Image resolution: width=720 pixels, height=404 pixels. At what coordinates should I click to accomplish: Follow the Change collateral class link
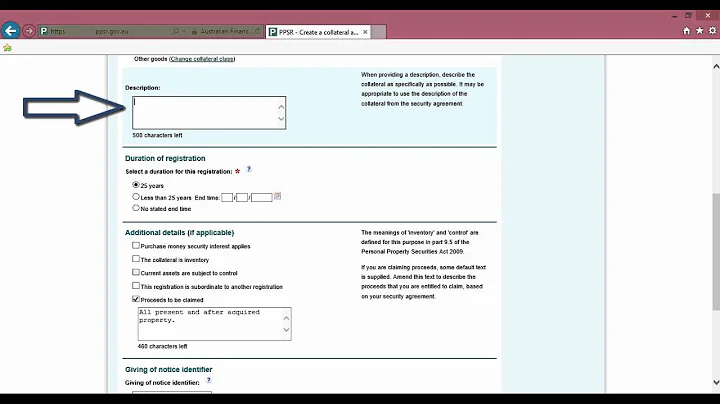pos(202,59)
